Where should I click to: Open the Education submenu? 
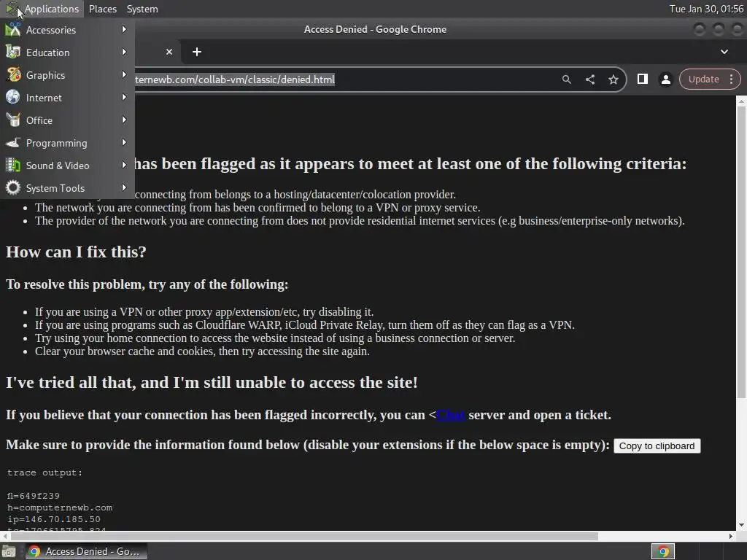point(67,52)
